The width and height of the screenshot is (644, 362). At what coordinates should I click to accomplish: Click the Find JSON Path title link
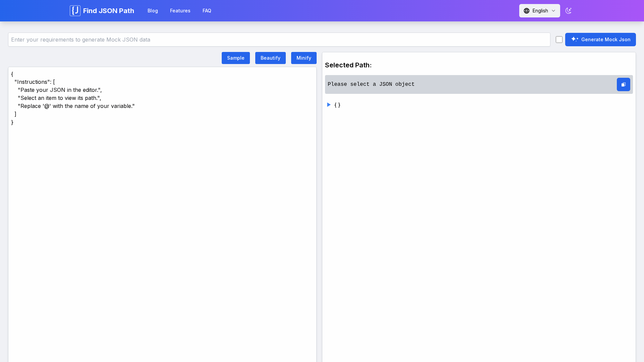(x=108, y=11)
